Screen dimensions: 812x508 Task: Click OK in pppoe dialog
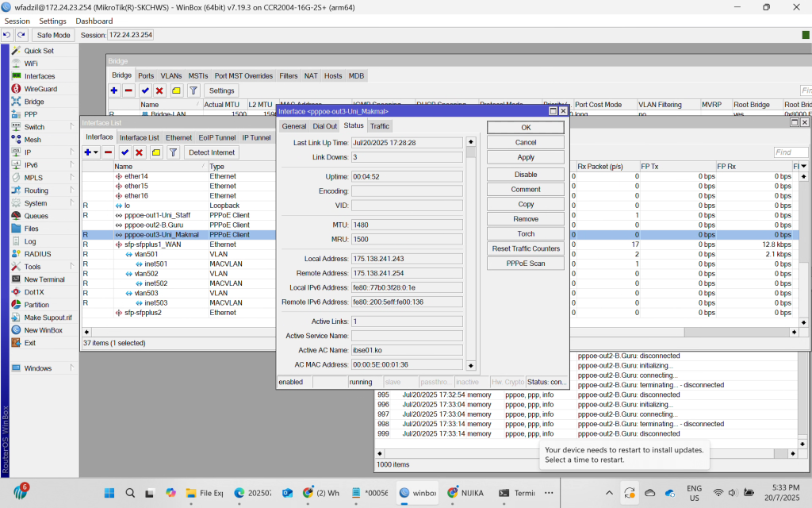point(526,128)
